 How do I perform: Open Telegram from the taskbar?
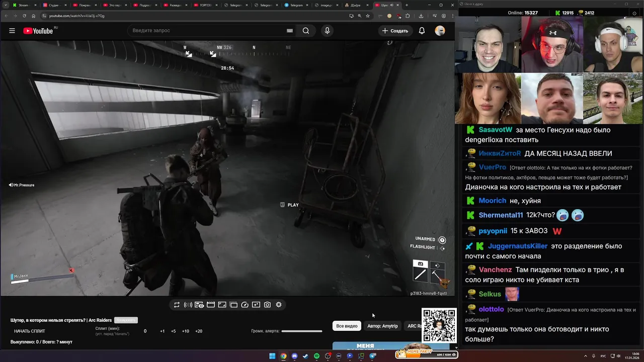(372, 356)
